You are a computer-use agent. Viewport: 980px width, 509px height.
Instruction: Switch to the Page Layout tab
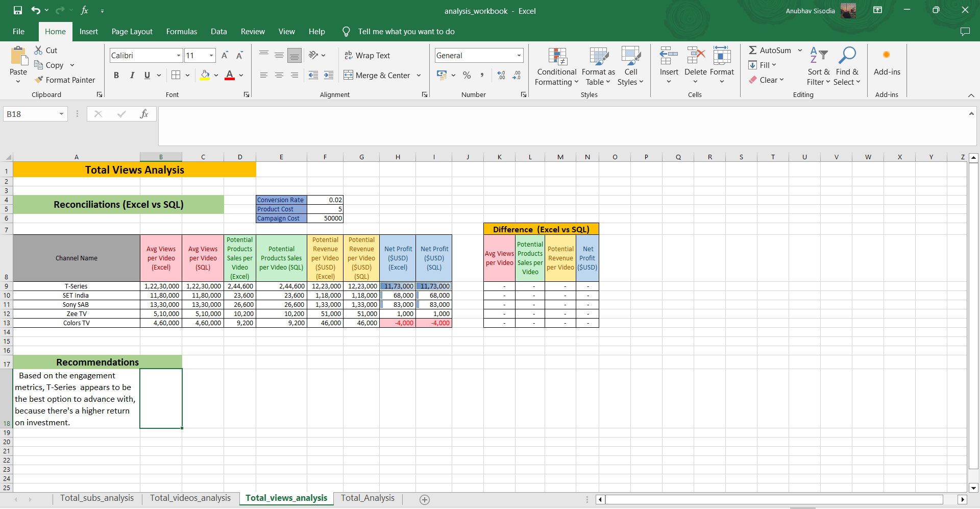pos(132,32)
